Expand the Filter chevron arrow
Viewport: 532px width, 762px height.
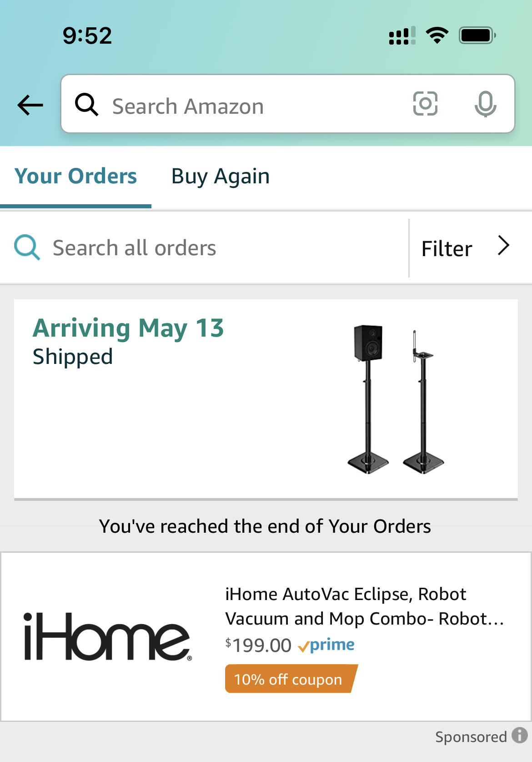pos(503,246)
